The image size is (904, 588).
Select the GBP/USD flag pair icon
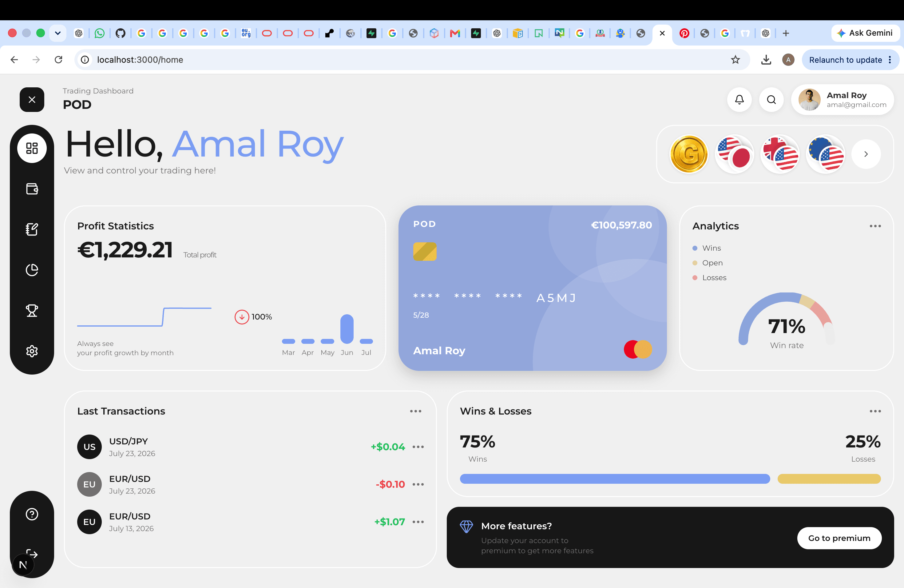[x=780, y=154]
